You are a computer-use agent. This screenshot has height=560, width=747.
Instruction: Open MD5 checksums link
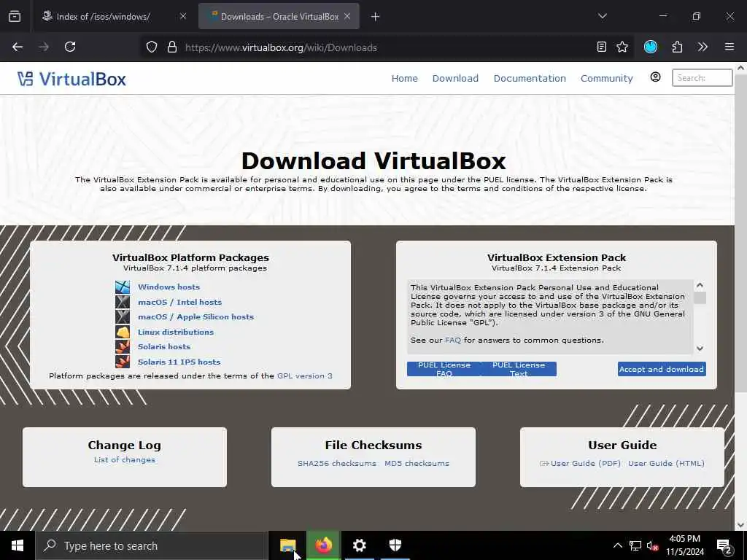(417, 463)
